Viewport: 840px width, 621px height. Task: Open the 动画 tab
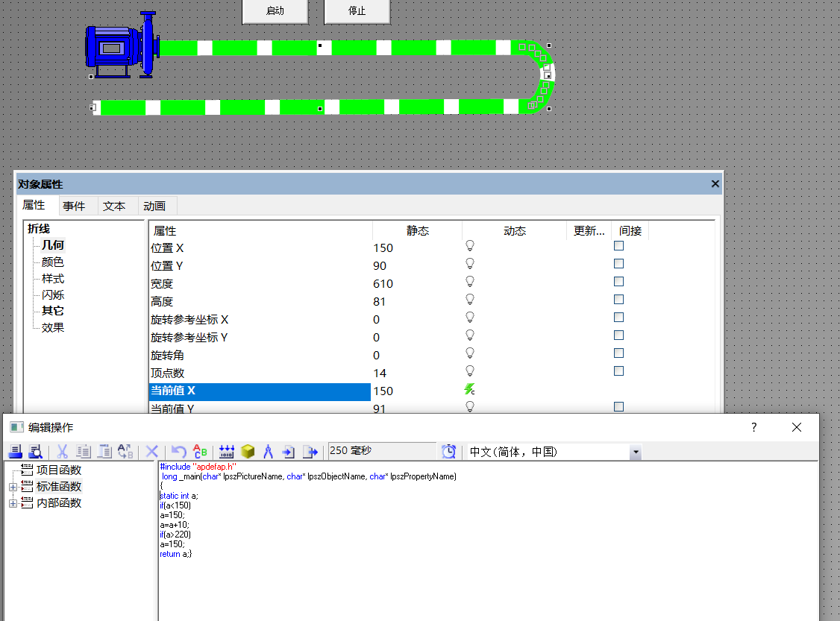154,207
